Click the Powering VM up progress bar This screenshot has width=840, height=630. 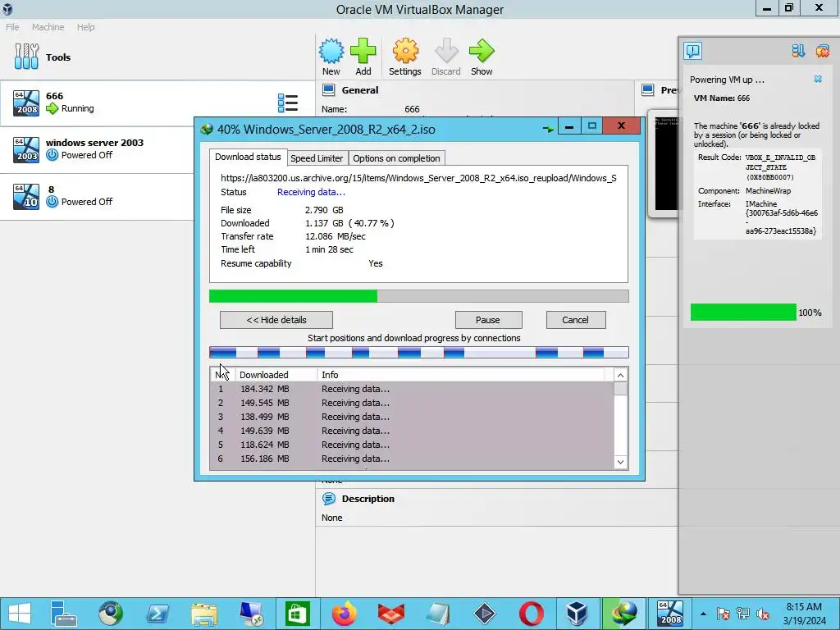pos(743,313)
